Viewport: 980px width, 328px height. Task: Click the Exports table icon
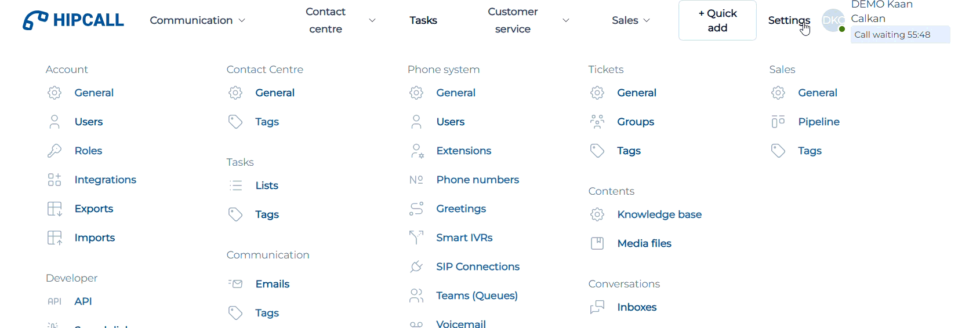coord(55,209)
